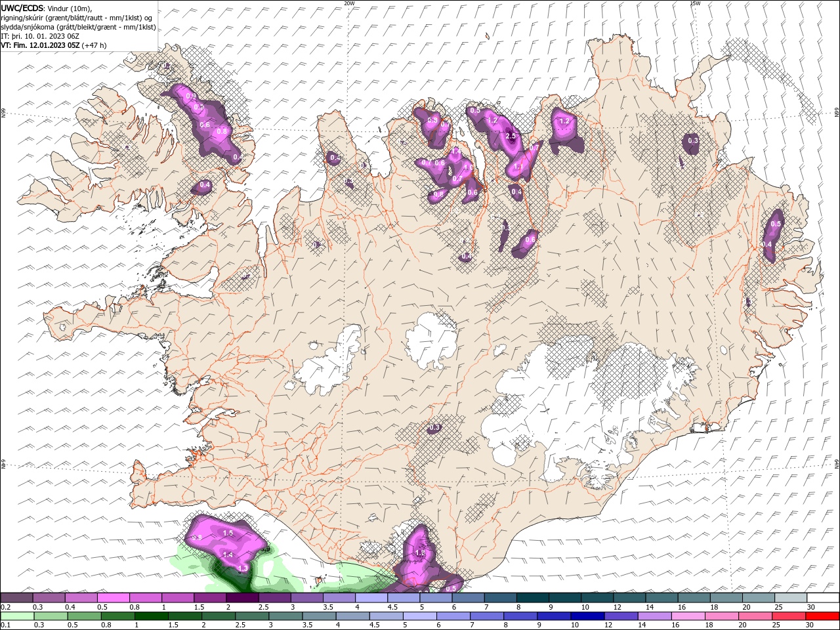
Task: Click the '4.5' label of the snow scale
Action: coord(392,607)
